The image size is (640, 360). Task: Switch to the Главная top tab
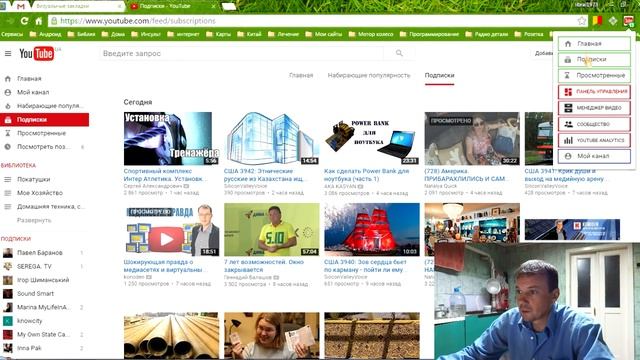pyautogui.click(x=301, y=75)
